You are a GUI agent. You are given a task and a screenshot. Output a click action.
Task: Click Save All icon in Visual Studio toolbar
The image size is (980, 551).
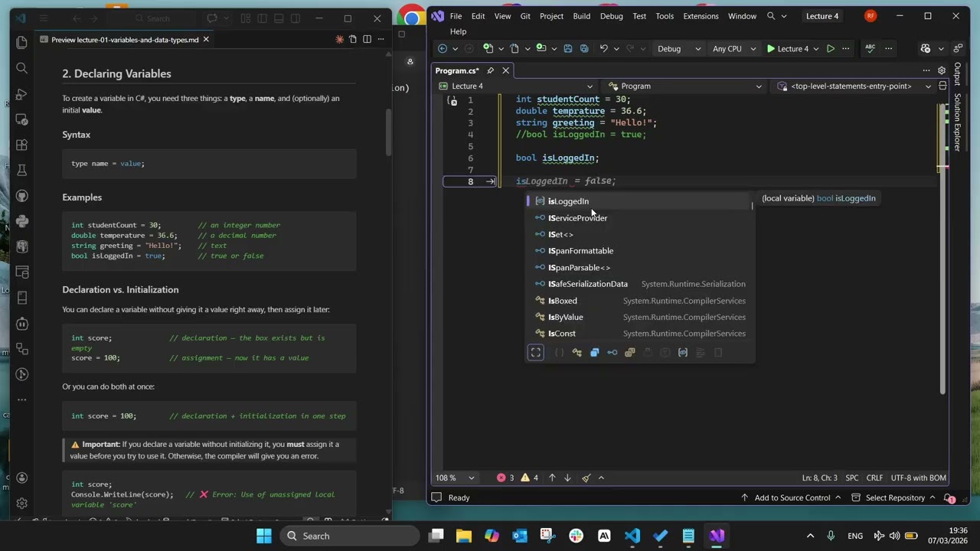coord(584,49)
